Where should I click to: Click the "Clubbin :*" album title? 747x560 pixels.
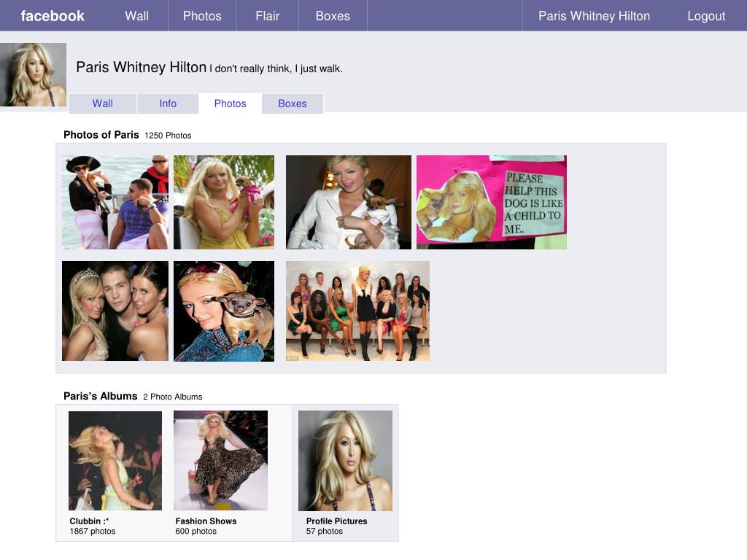tap(89, 521)
